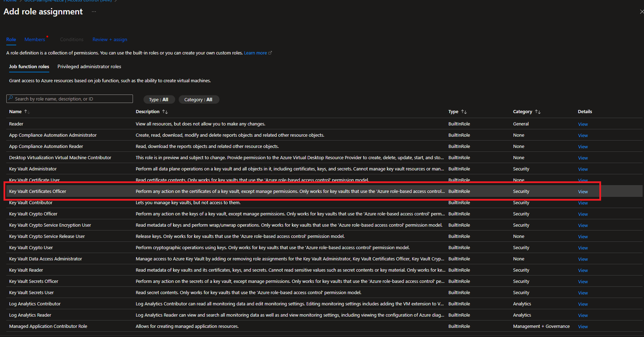
Task: View details for Key Vault Certificates Officer
Action: (583, 192)
